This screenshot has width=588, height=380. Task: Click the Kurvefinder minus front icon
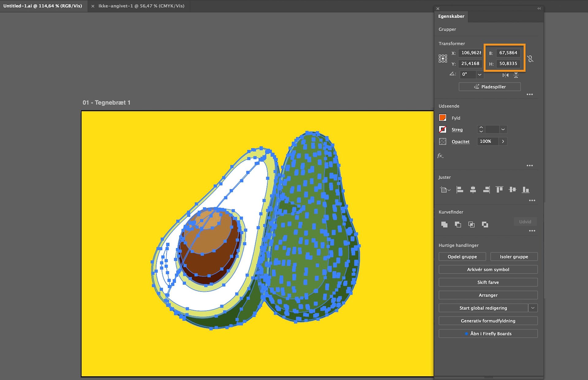click(x=458, y=224)
